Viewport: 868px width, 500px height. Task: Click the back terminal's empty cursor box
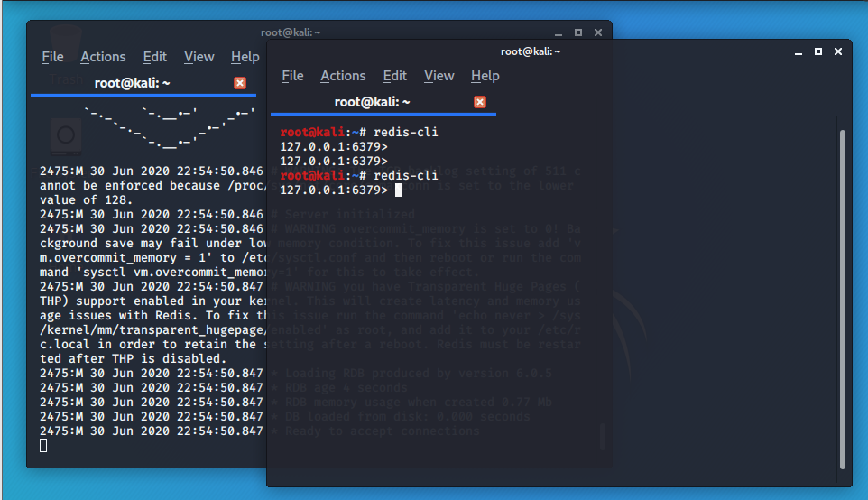coord(43,446)
